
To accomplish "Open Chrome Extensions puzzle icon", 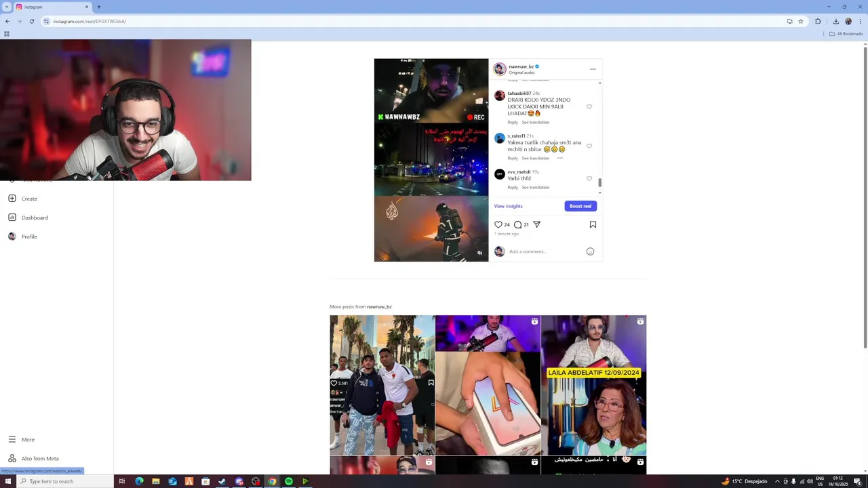I will pos(818,21).
